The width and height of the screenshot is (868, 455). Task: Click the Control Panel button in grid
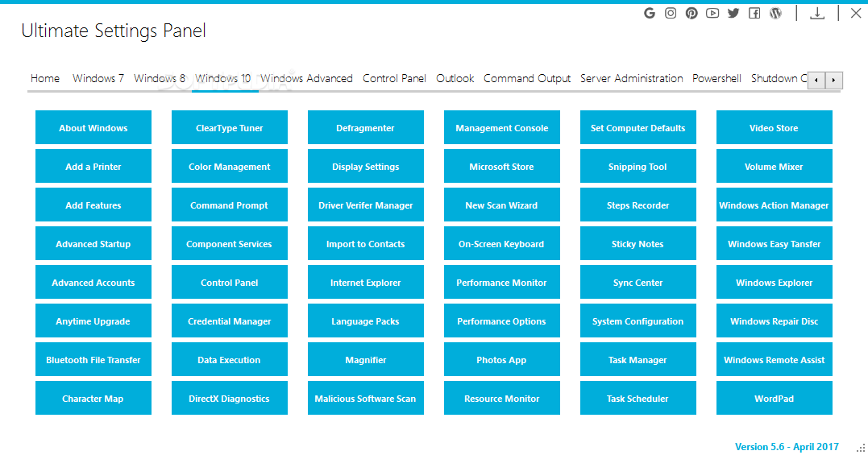click(x=230, y=283)
